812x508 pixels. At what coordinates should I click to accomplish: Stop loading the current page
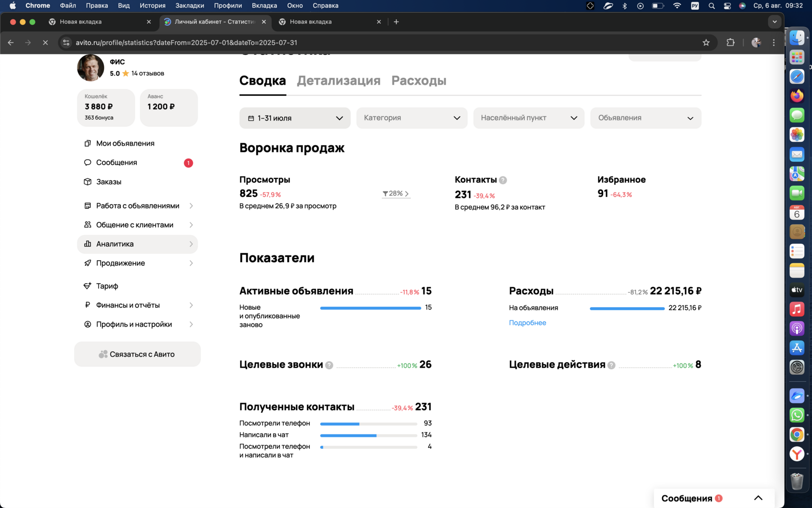[45, 43]
